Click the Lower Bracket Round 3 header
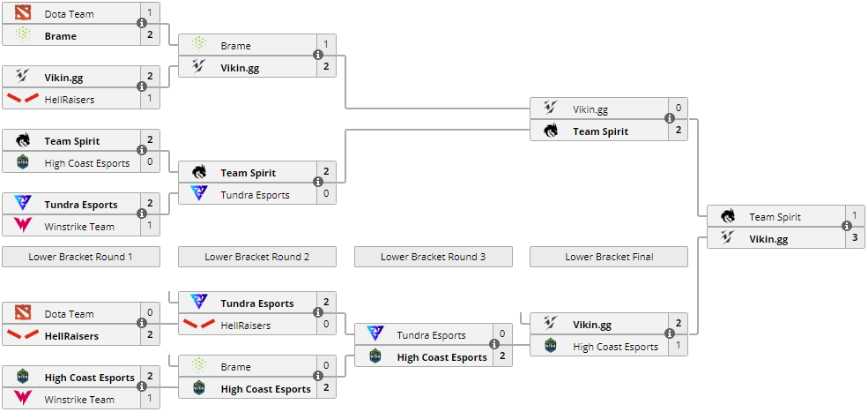Image resolution: width=868 pixels, height=412 pixels. [x=434, y=257]
